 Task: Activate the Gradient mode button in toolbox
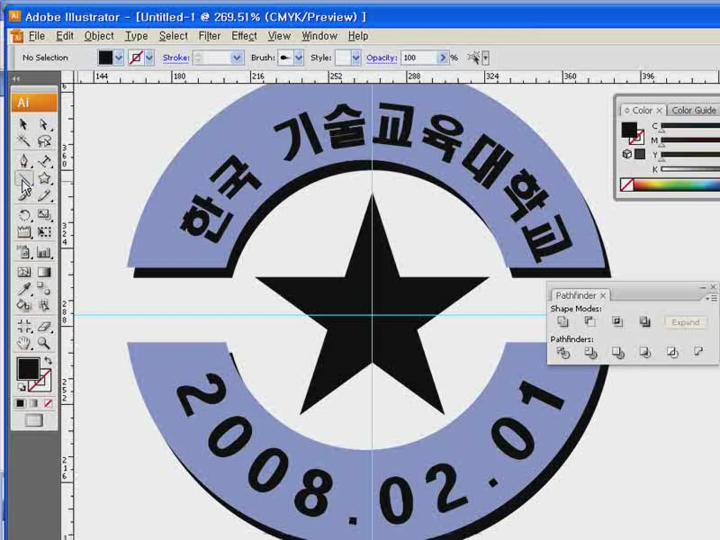click(34, 404)
